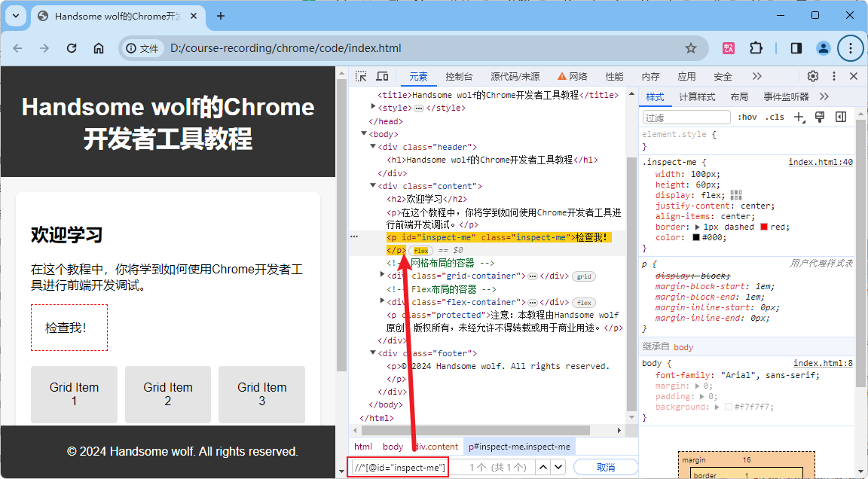Switch to the 应用 tab
This screenshot has height=479, width=868.
[x=686, y=77]
